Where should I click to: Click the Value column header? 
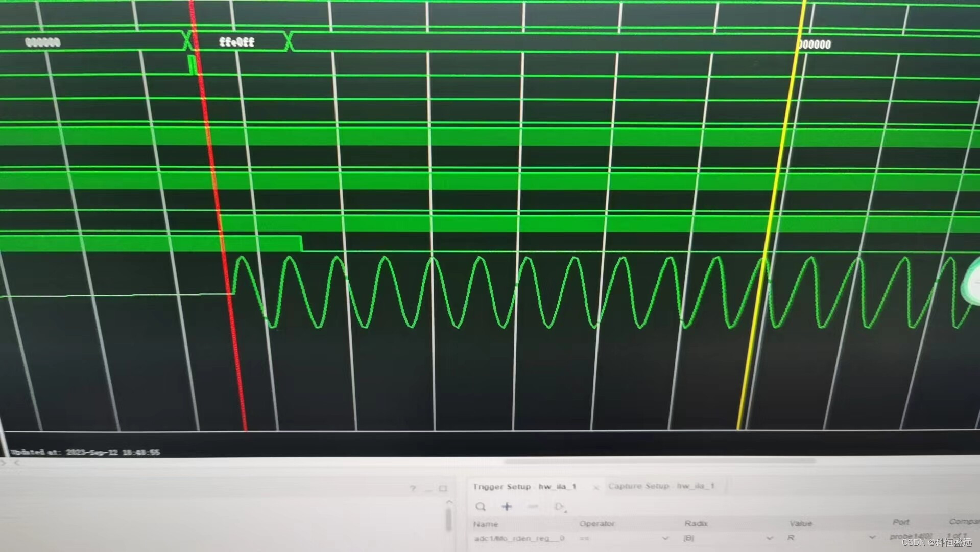pyautogui.click(x=800, y=523)
